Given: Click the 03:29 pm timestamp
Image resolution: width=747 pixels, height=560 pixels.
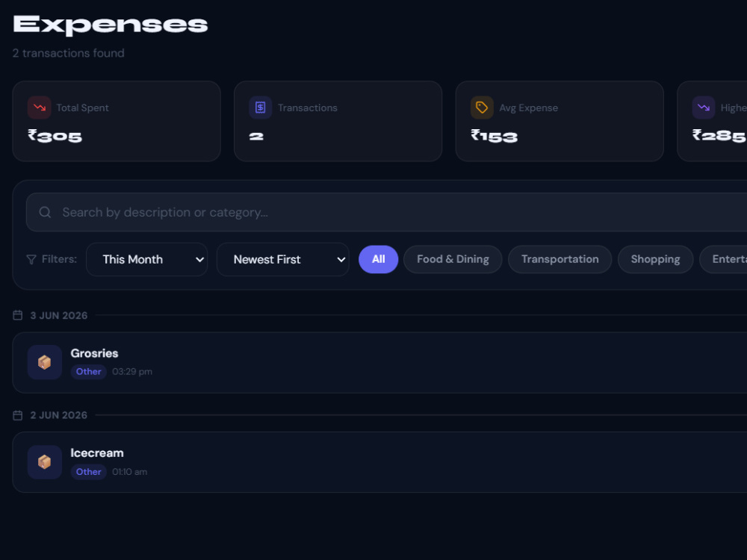Looking at the screenshot, I should [132, 371].
